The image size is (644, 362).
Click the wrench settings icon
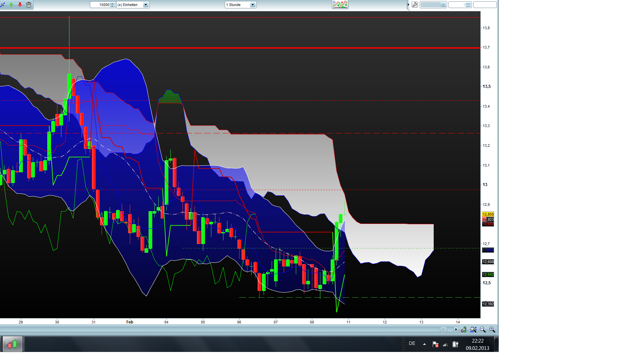pyautogui.click(x=415, y=5)
